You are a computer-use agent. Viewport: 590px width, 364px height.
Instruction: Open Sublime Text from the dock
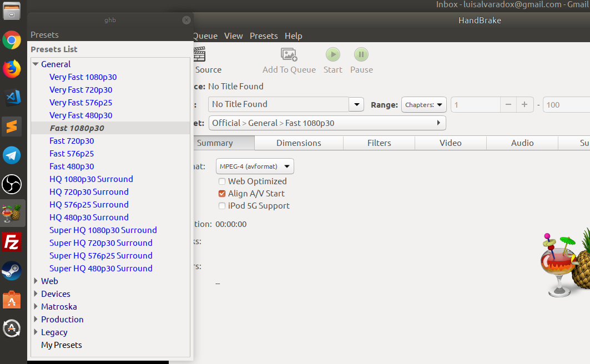pos(12,127)
